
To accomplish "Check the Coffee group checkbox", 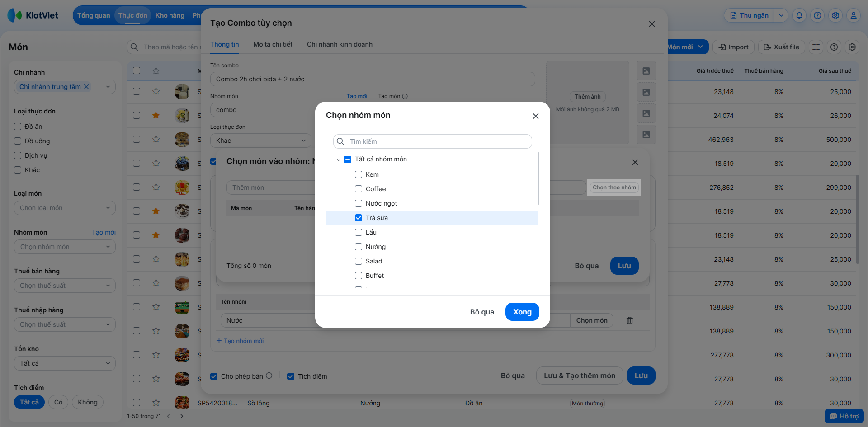I will pyautogui.click(x=359, y=189).
